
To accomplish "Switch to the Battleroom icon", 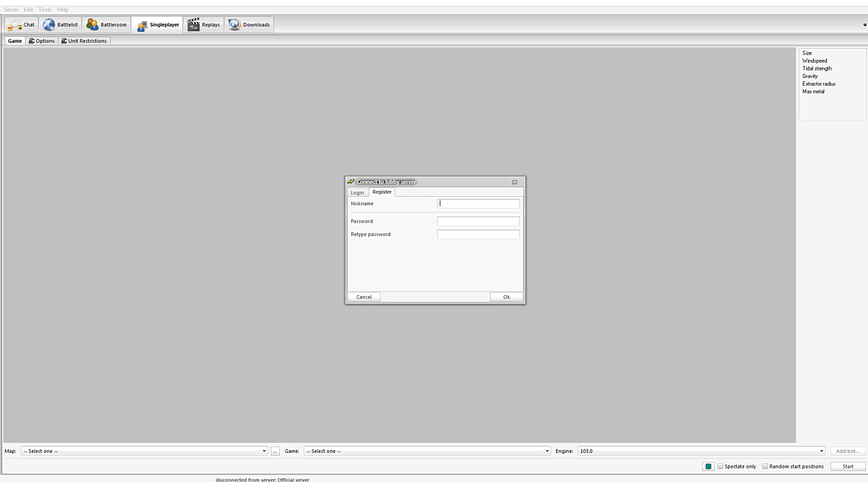I will (x=92, y=25).
